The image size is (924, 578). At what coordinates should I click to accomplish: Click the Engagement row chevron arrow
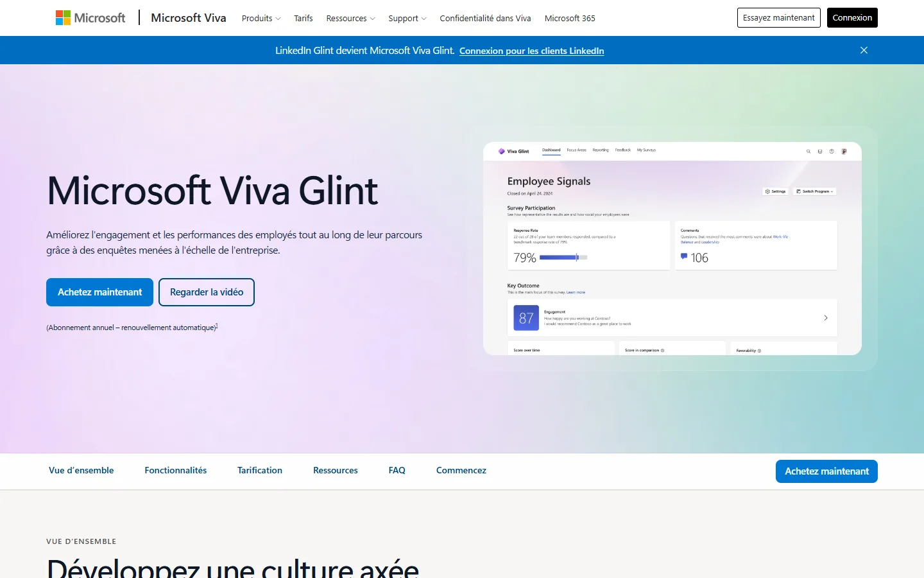[x=826, y=318]
